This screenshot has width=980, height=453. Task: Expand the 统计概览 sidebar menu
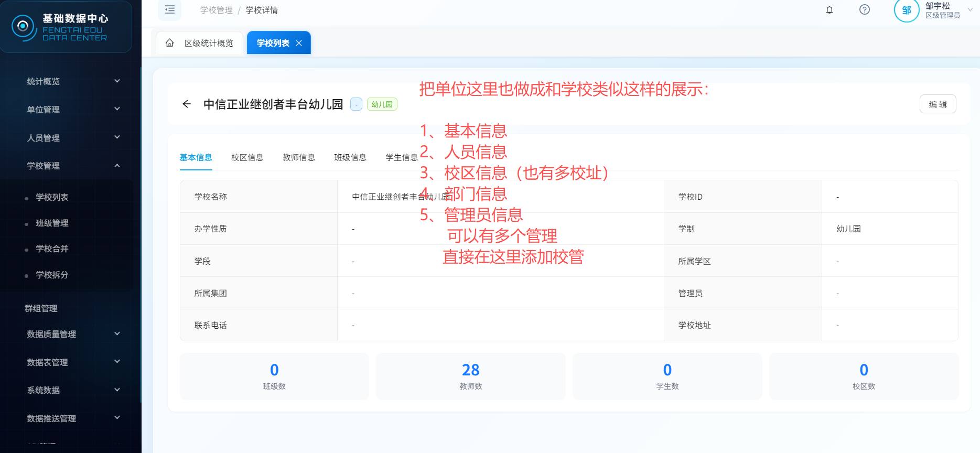[x=73, y=81]
